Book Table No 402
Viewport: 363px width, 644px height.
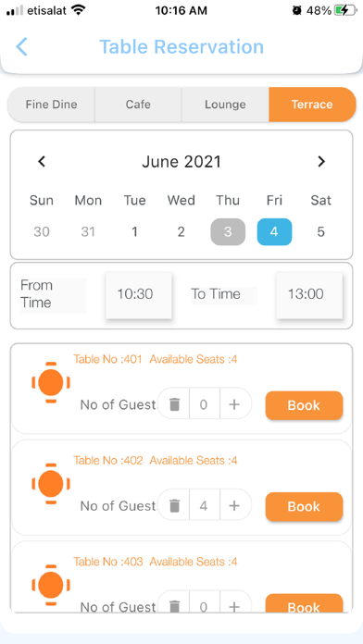(x=304, y=506)
